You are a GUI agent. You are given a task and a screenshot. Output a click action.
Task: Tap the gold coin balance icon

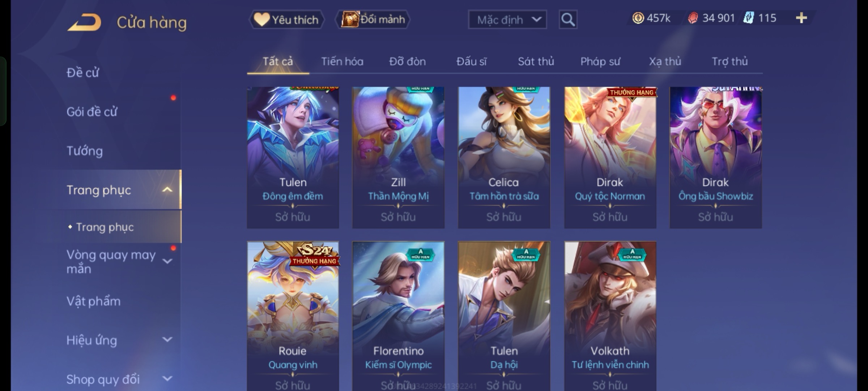[638, 18]
